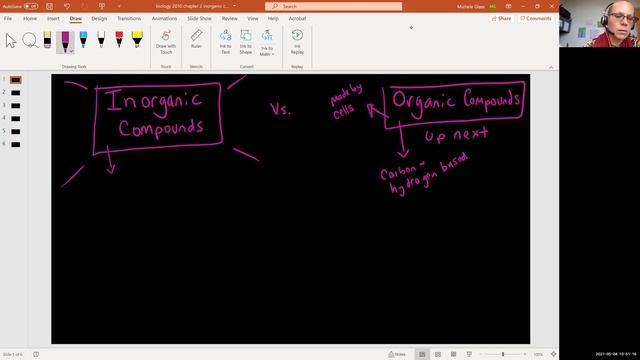Choose the Eraser tool

pos(47,41)
